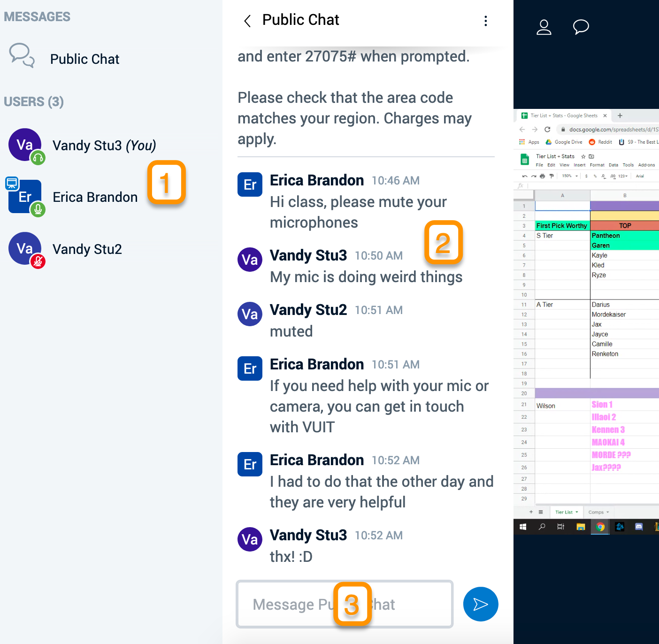Click the Message Public Chat input field
This screenshot has width=659, height=644.
coord(291,604)
